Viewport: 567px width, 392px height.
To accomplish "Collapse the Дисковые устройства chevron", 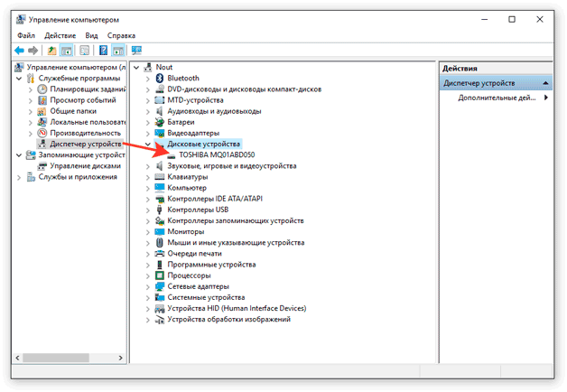I will click(147, 144).
